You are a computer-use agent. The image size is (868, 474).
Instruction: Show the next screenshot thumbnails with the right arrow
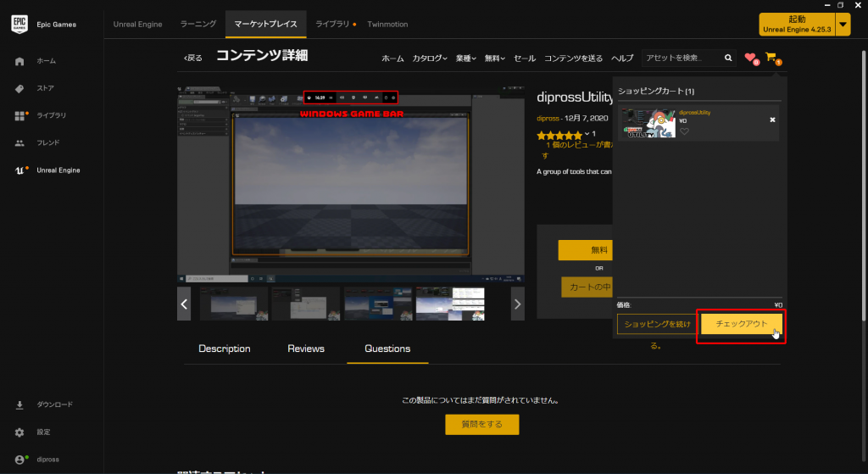(518, 304)
